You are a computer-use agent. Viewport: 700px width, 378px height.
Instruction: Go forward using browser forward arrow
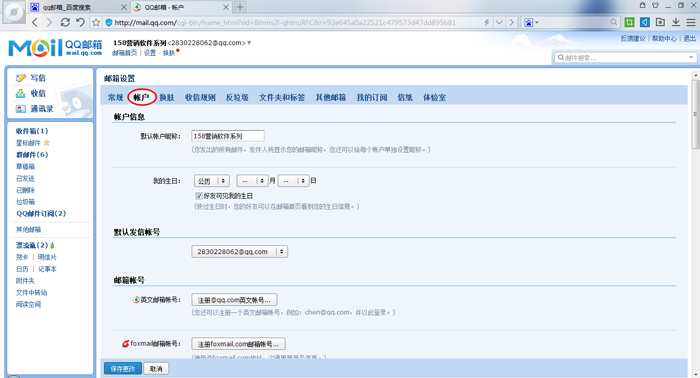(x=49, y=22)
